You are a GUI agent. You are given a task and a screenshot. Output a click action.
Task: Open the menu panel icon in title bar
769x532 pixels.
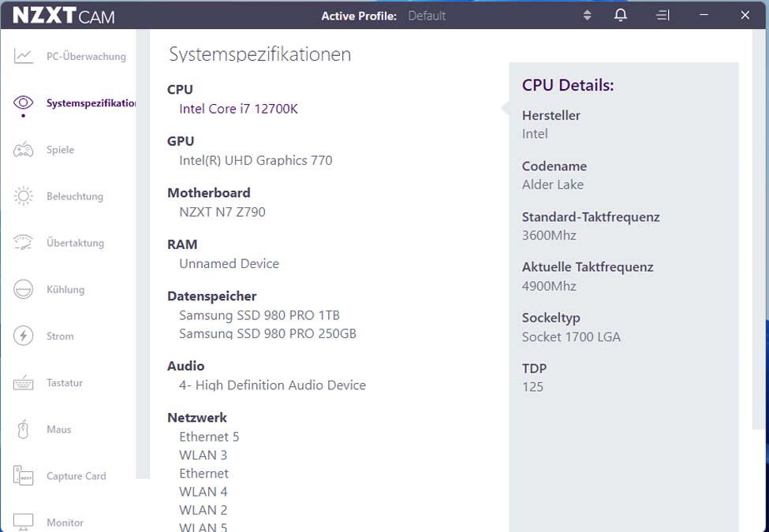coord(663,15)
